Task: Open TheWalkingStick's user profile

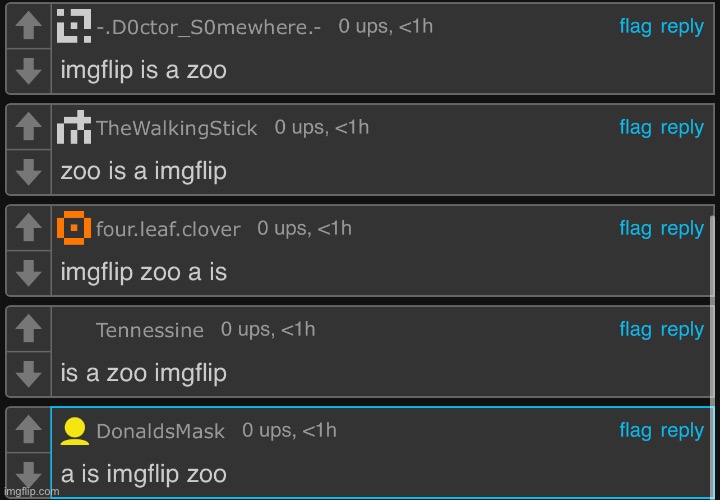Action: (x=176, y=128)
